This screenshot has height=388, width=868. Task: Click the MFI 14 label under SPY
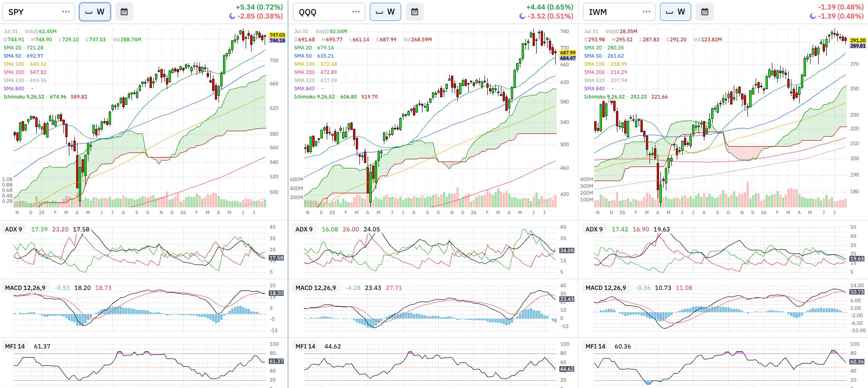coord(15,346)
